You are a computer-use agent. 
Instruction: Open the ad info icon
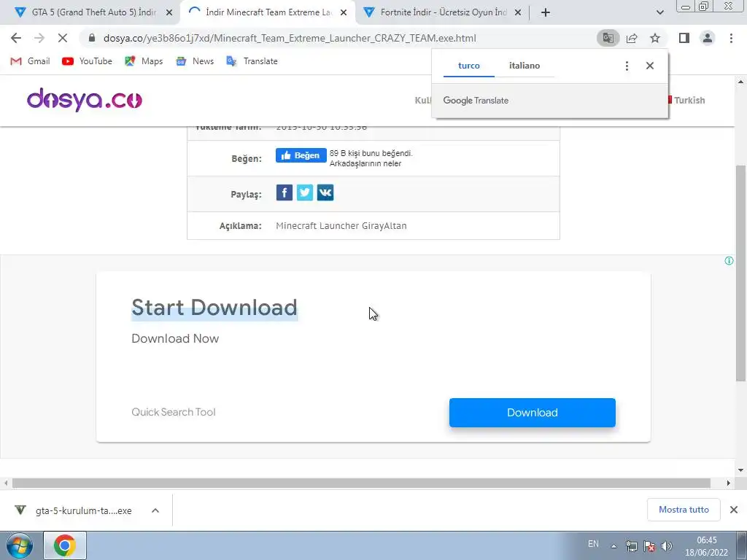(x=729, y=260)
